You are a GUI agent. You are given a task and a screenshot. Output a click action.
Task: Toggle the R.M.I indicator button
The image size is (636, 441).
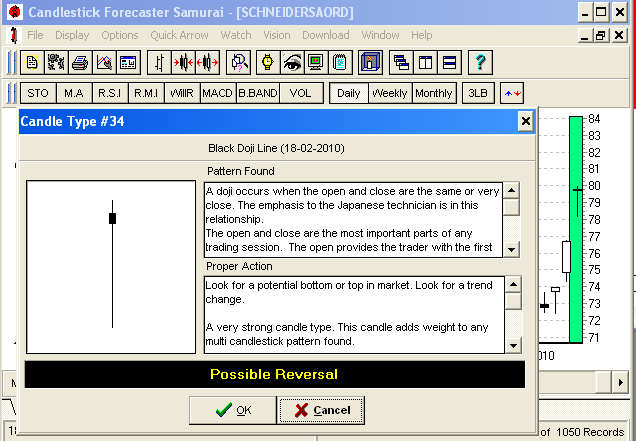click(x=146, y=93)
